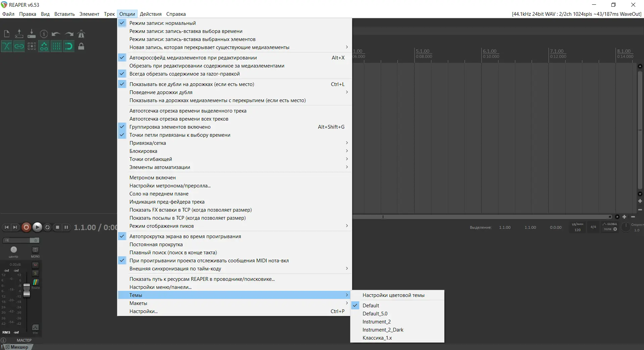Toggle the metronome toolbar icon
This screenshot has height=350, width=644.
point(81,34)
